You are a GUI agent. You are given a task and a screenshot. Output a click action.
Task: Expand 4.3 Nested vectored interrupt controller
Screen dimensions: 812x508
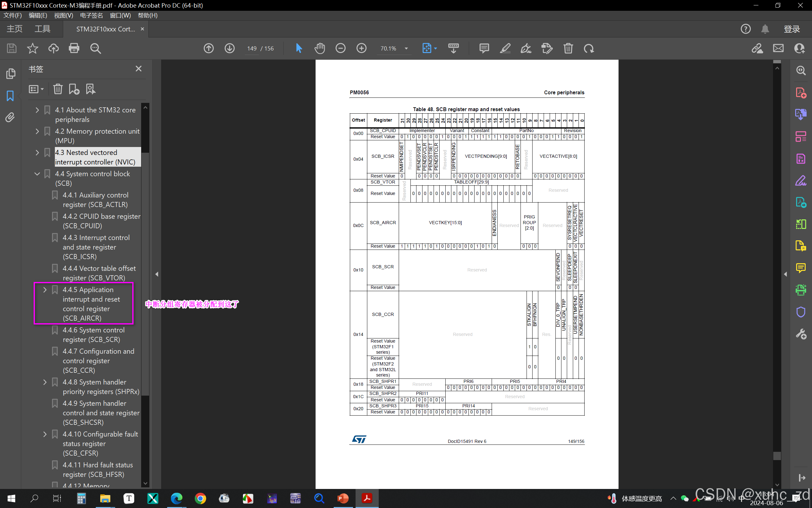click(37, 152)
